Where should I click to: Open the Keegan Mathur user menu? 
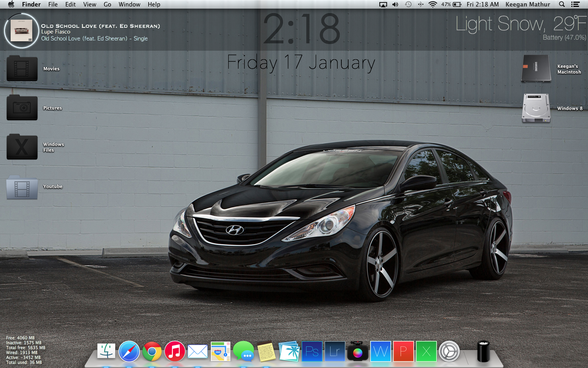(x=528, y=4)
